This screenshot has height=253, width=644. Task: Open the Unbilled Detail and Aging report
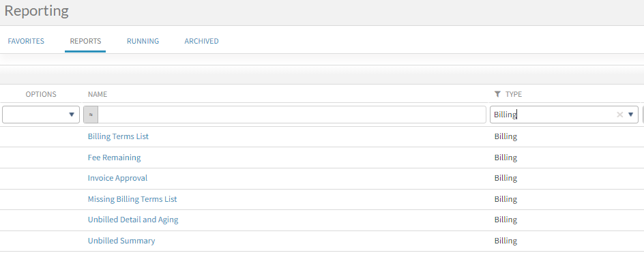tap(133, 220)
